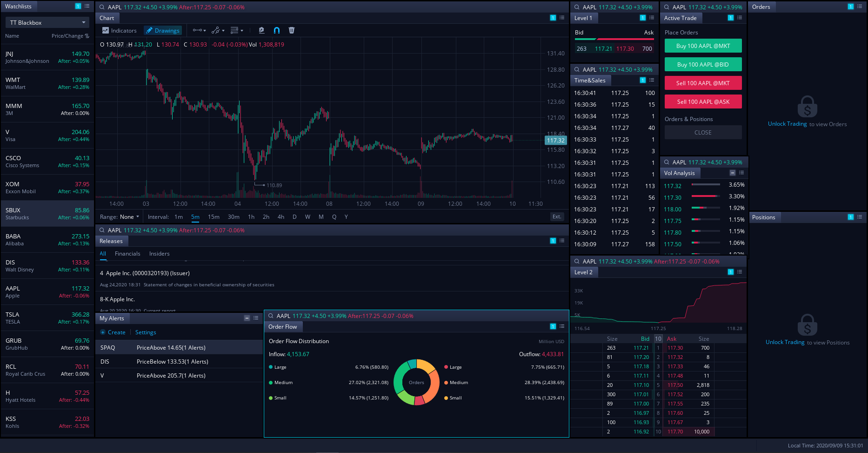Expand the pitchfork tool dropdown arrow

(223, 31)
